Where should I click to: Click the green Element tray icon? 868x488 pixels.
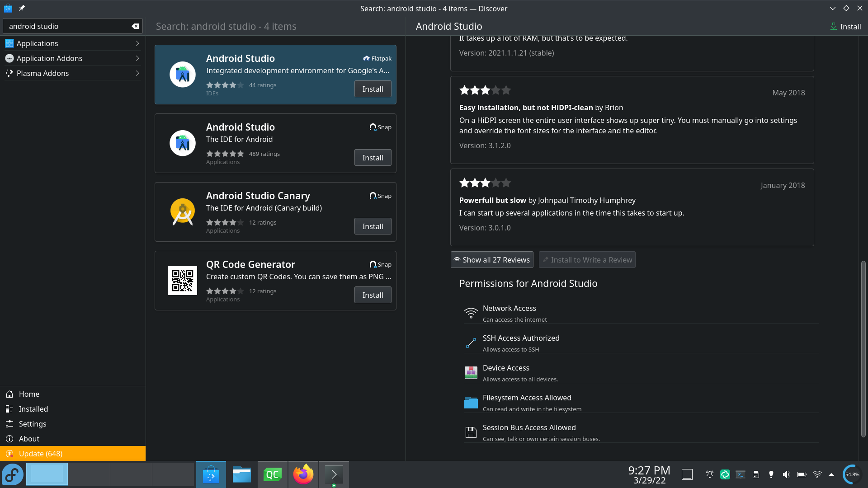click(725, 474)
